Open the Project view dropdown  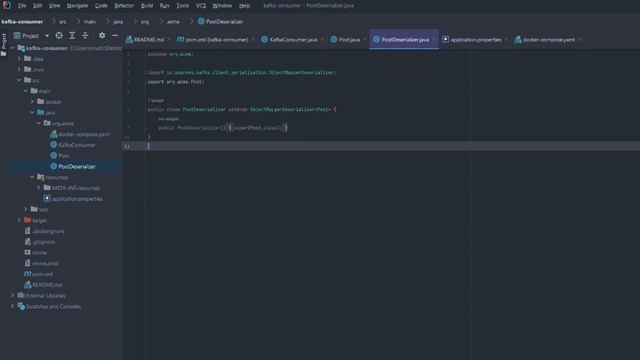point(47,36)
